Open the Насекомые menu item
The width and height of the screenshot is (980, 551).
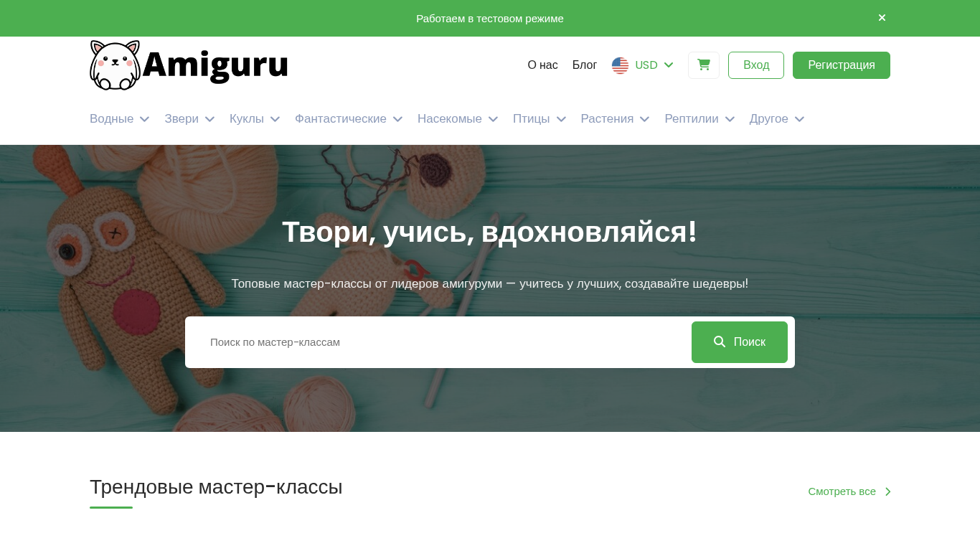pyautogui.click(x=450, y=119)
